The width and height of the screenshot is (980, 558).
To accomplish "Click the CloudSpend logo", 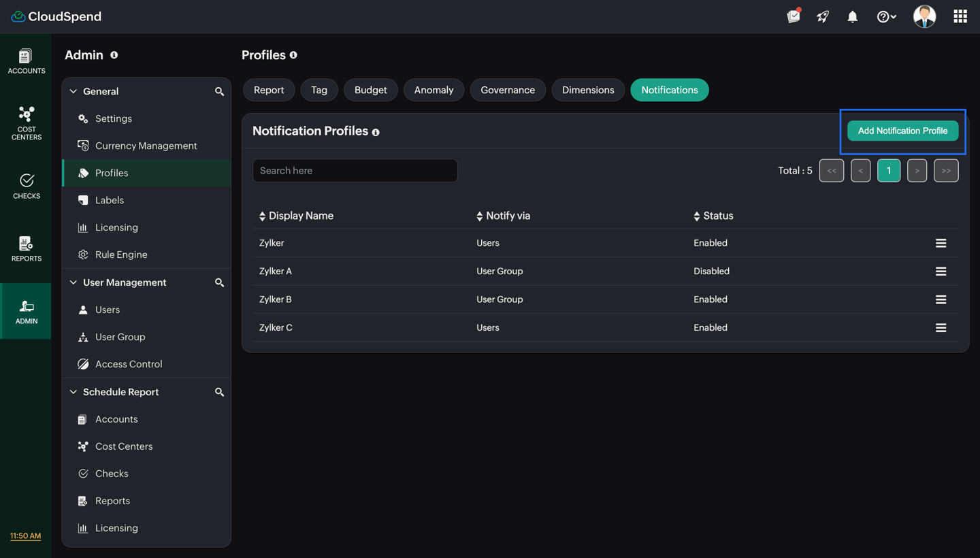I will click(x=56, y=16).
